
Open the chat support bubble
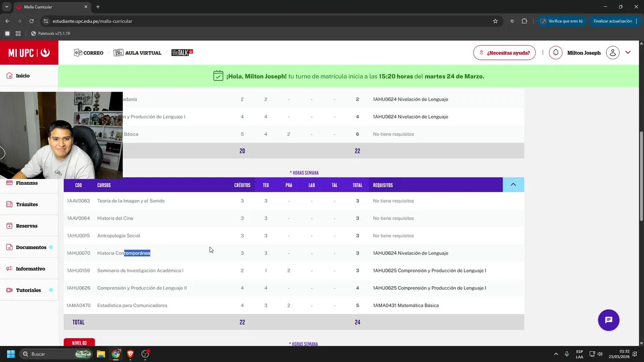[608, 320]
